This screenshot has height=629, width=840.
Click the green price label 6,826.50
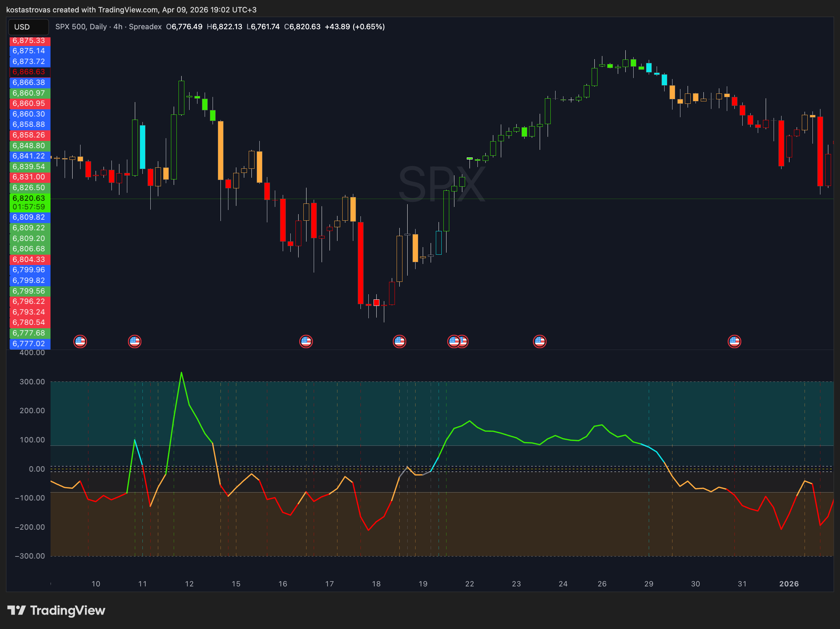click(30, 187)
